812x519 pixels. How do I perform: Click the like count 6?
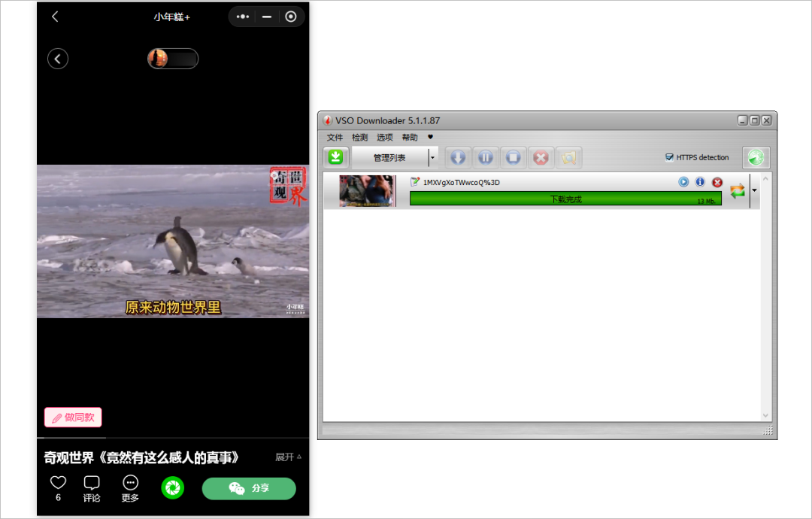click(58, 498)
